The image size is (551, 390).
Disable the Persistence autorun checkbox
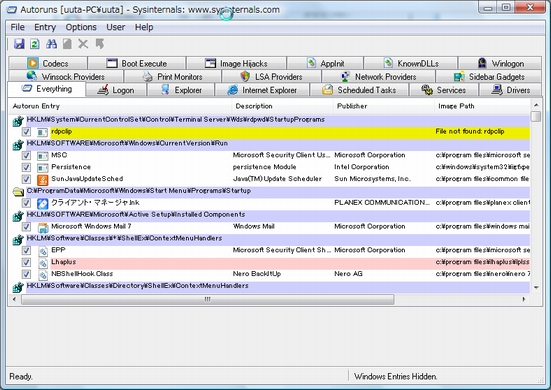26,167
